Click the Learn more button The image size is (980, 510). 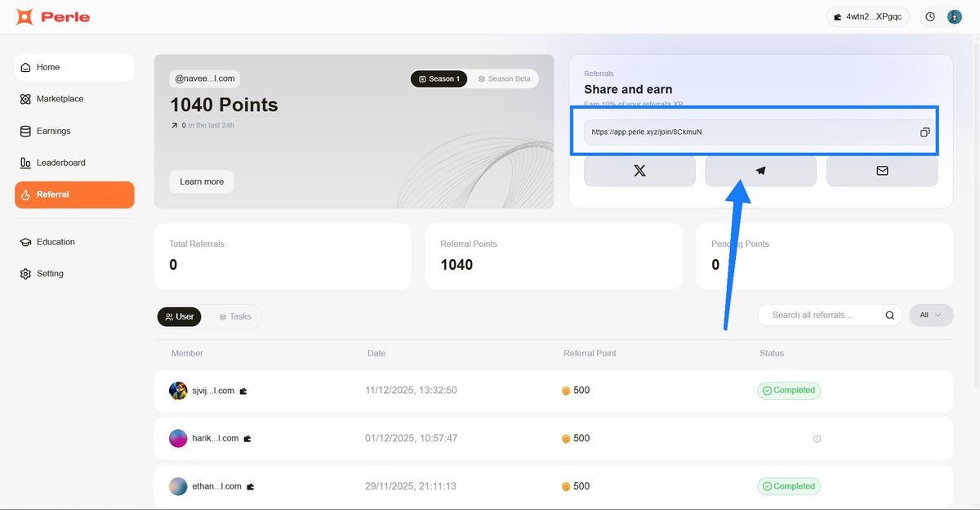(202, 181)
